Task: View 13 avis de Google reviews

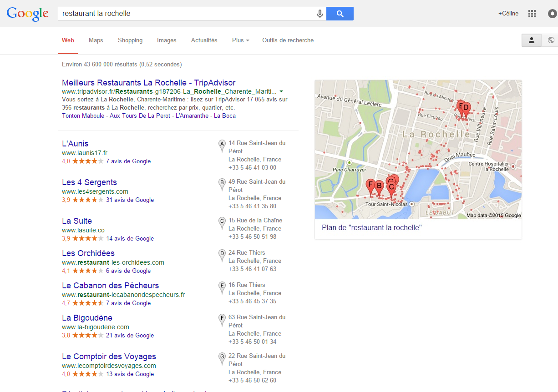Action: click(x=130, y=374)
